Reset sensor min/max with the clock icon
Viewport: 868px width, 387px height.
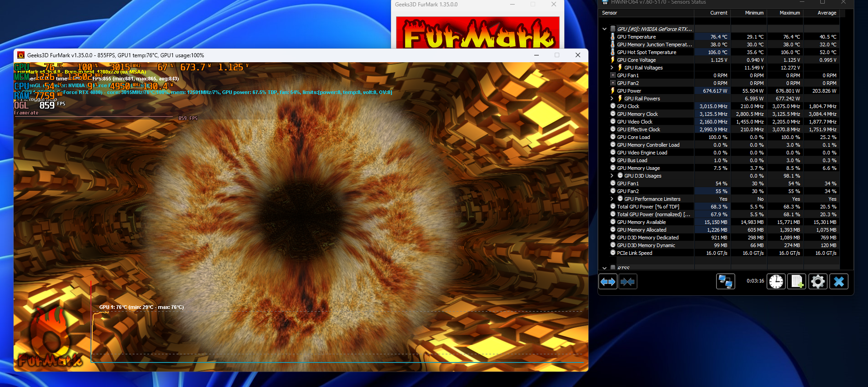click(x=776, y=282)
